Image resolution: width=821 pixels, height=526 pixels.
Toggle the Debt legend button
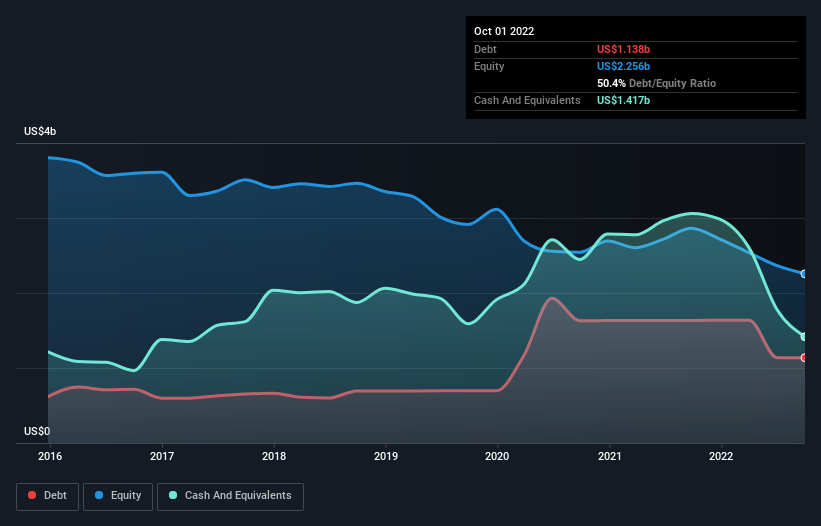[x=47, y=496]
